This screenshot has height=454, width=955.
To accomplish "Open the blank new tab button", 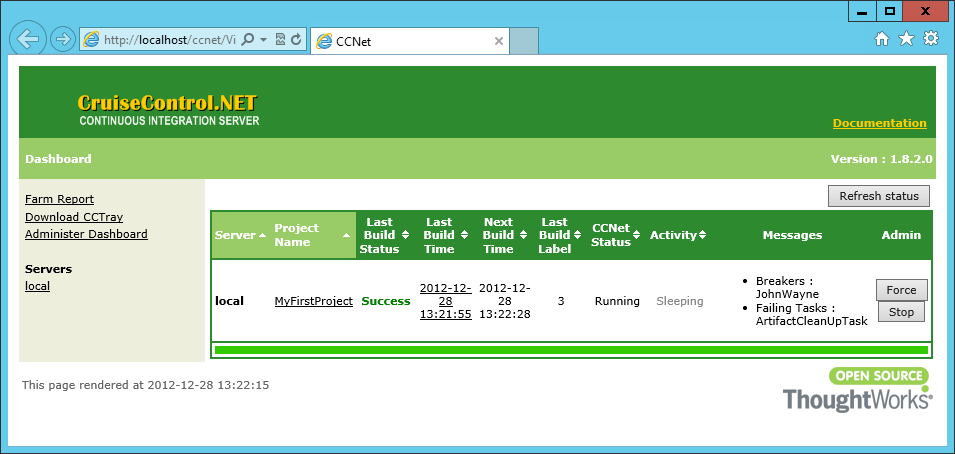I will click(525, 41).
